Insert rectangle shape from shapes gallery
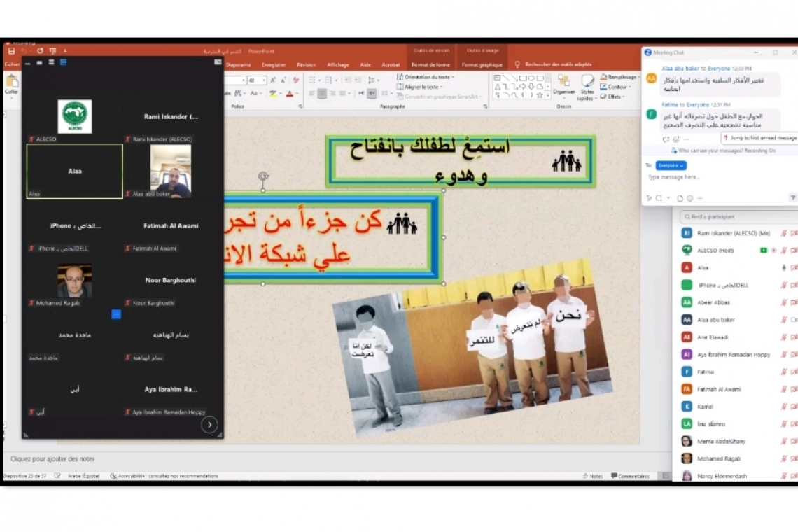Screen dimensions: 798x532 click(523, 78)
